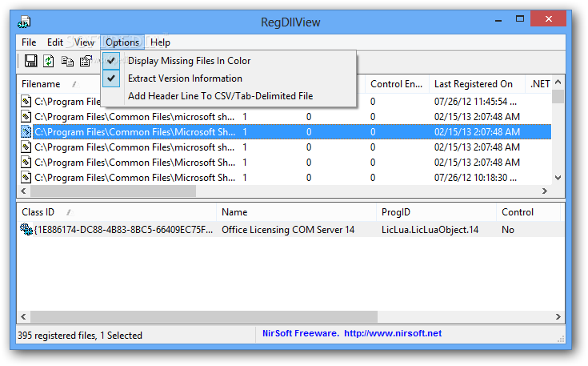588x366 pixels.
Task: Click lower pane horizontal scroll right arrow
Action: (x=558, y=317)
